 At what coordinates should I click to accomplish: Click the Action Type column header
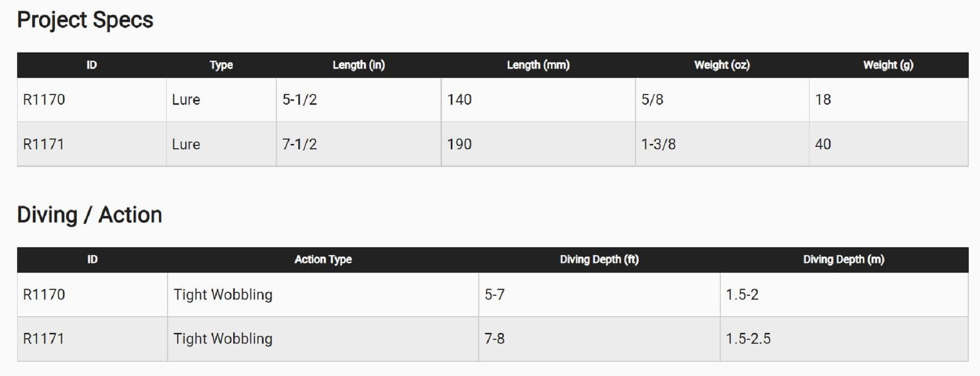pos(323,259)
